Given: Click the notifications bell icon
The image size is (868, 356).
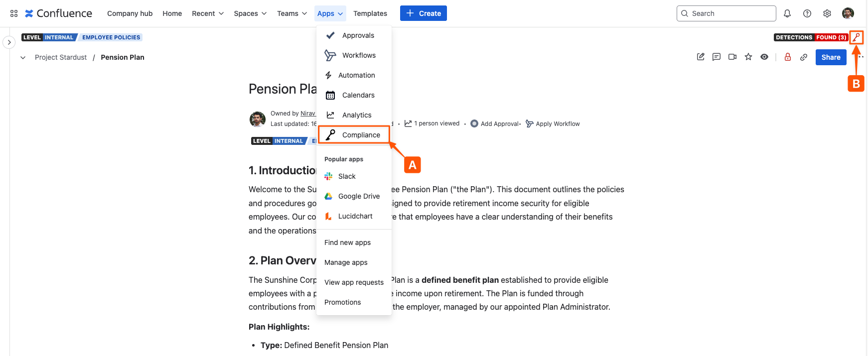Looking at the screenshot, I should tap(787, 13).
